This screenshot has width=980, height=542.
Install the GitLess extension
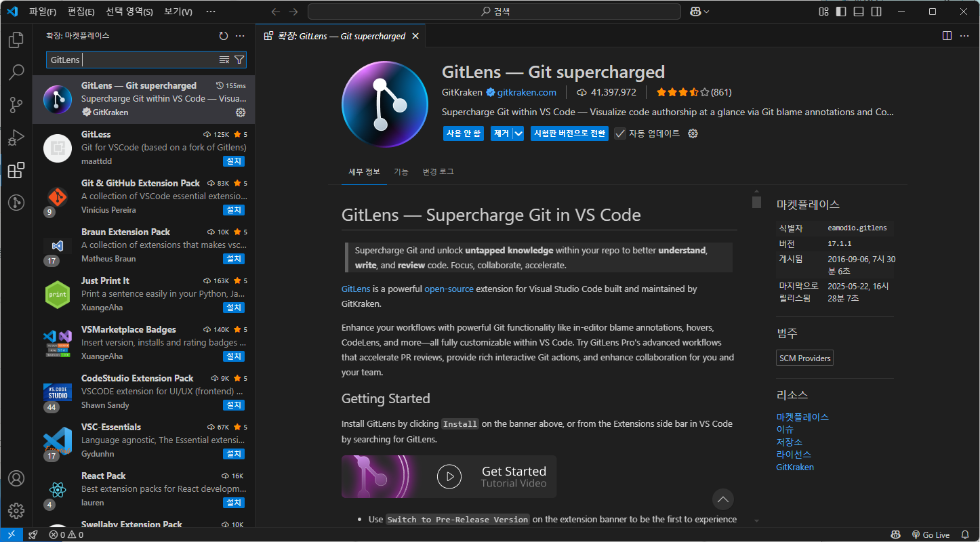(x=234, y=161)
